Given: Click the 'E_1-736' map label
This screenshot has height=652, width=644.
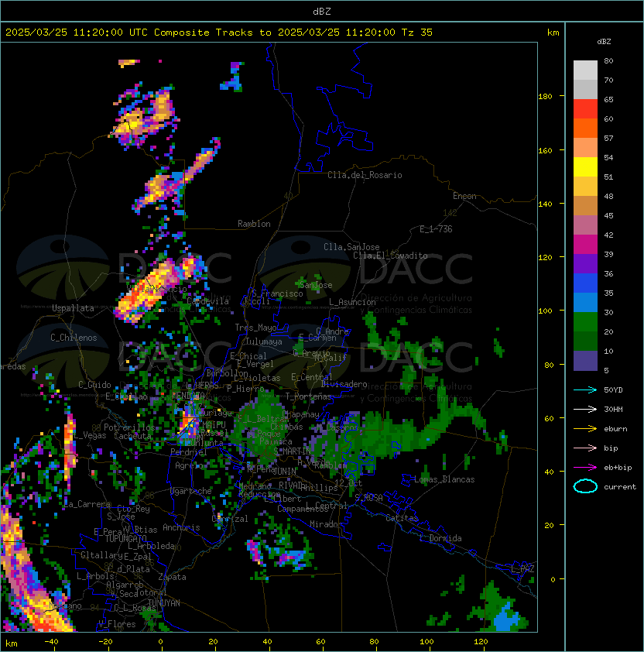Looking at the screenshot, I should [x=436, y=229].
